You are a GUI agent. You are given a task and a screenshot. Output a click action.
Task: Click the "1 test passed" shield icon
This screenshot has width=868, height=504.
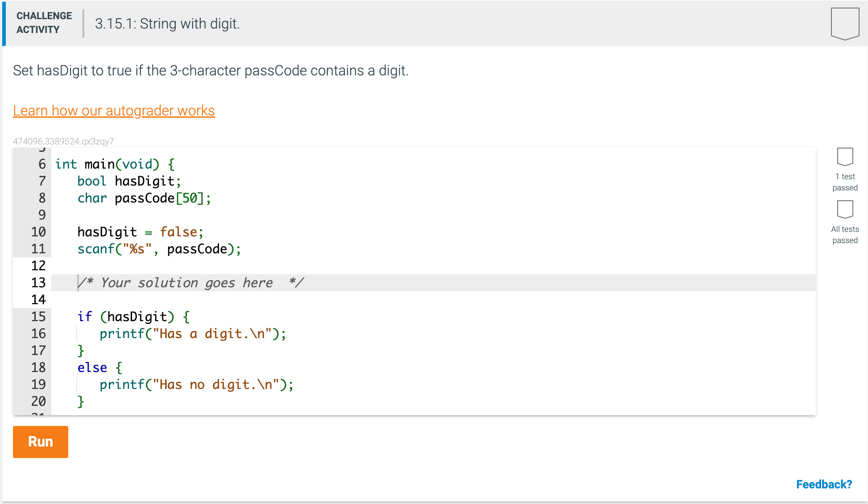pos(845,157)
